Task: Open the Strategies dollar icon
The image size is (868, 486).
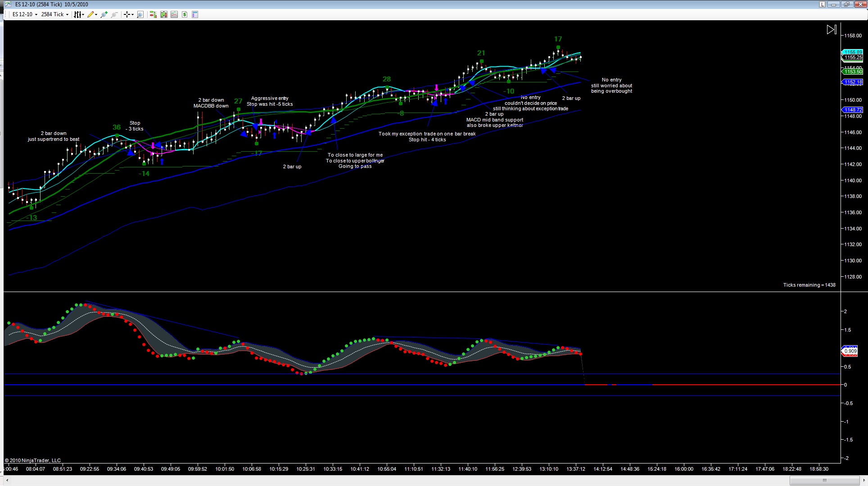Action: 185,14
